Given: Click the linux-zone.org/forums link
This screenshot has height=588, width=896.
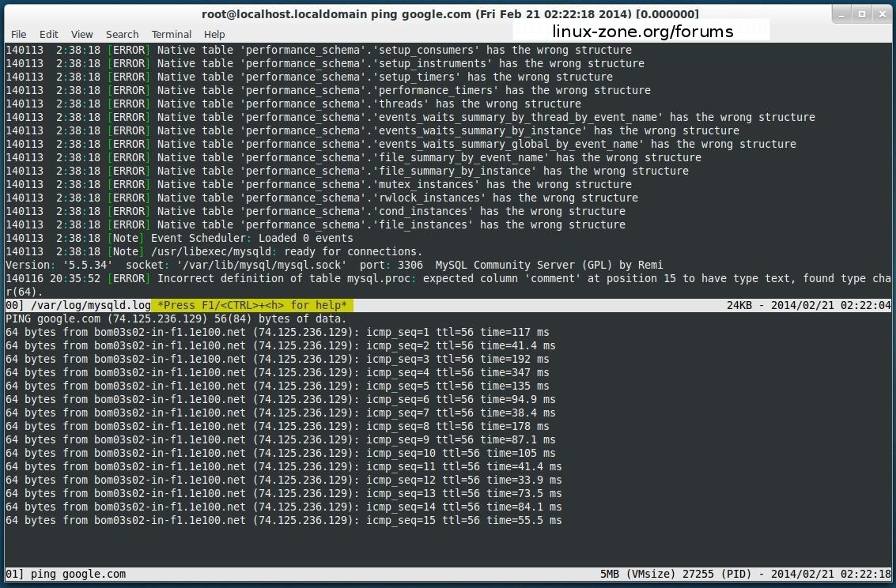Looking at the screenshot, I should [641, 32].
